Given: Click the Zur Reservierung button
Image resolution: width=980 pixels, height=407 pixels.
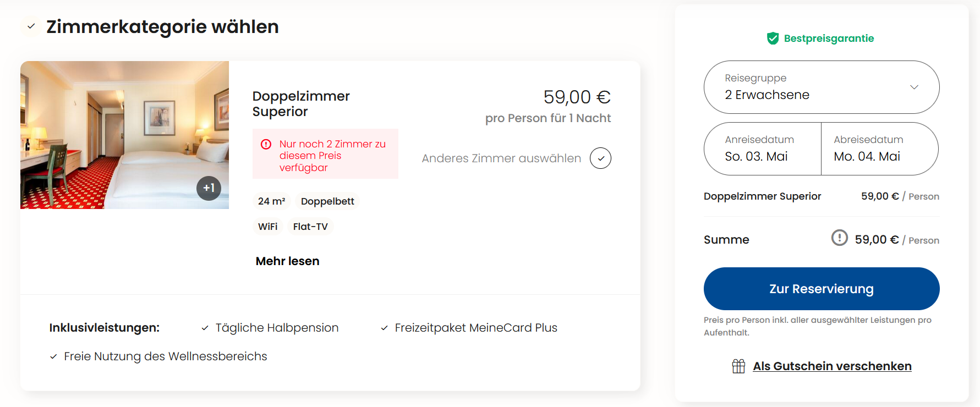Looking at the screenshot, I should coord(821,288).
